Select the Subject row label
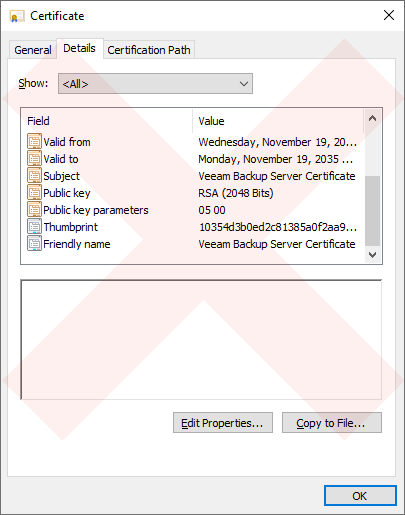The height and width of the screenshot is (515, 405). point(62,176)
